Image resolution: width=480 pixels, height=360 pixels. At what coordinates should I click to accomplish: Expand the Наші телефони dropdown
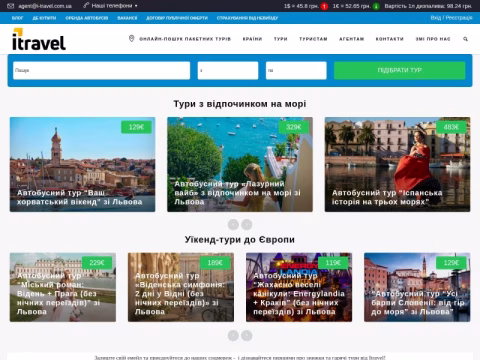[x=114, y=6]
